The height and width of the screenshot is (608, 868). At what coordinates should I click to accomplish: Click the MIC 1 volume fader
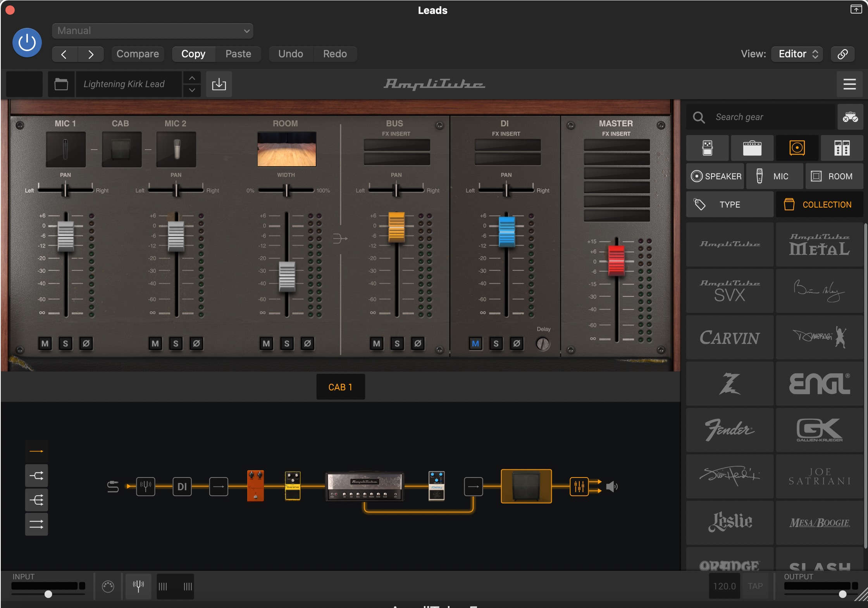[x=66, y=237]
